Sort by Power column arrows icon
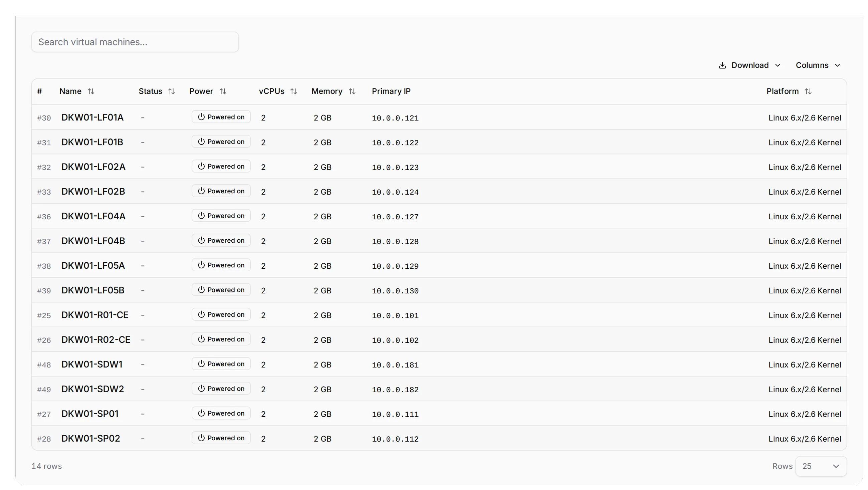The height and width of the screenshot is (490, 868). click(223, 91)
